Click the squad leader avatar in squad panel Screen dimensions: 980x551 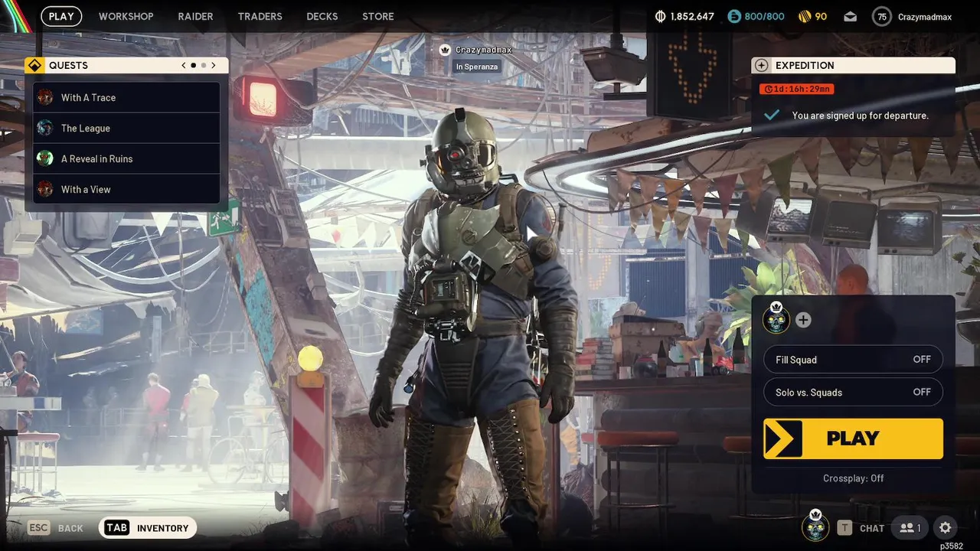pos(776,319)
